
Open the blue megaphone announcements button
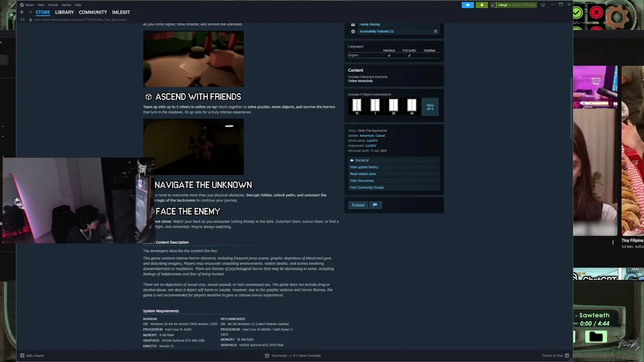468,5
